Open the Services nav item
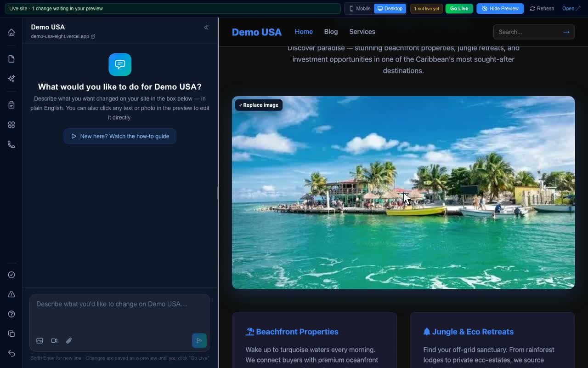 coord(362,32)
